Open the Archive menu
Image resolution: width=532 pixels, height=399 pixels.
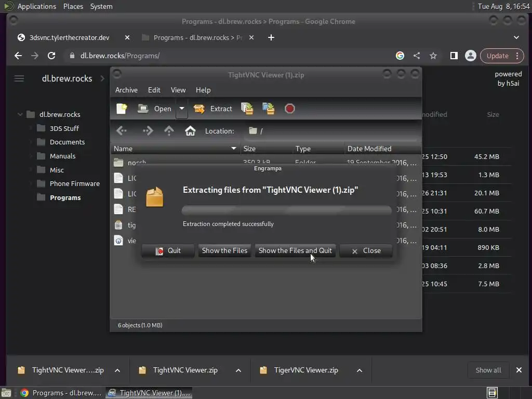point(126,90)
